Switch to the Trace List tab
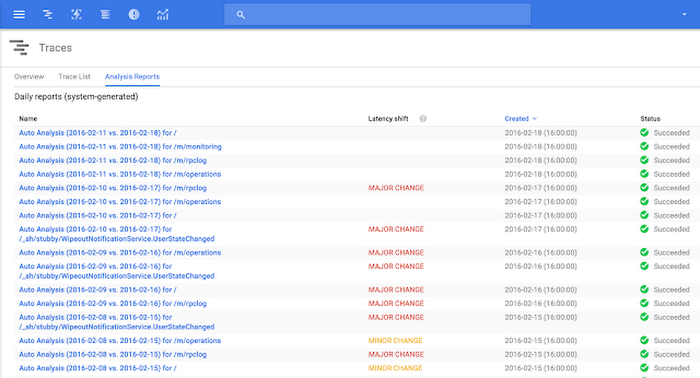This screenshot has width=700, height=378. (x=75, y=76)
